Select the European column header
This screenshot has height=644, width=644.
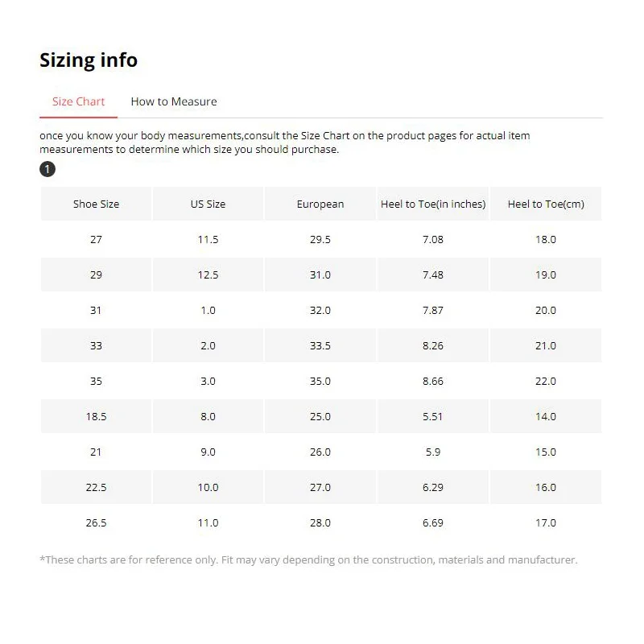320,204
